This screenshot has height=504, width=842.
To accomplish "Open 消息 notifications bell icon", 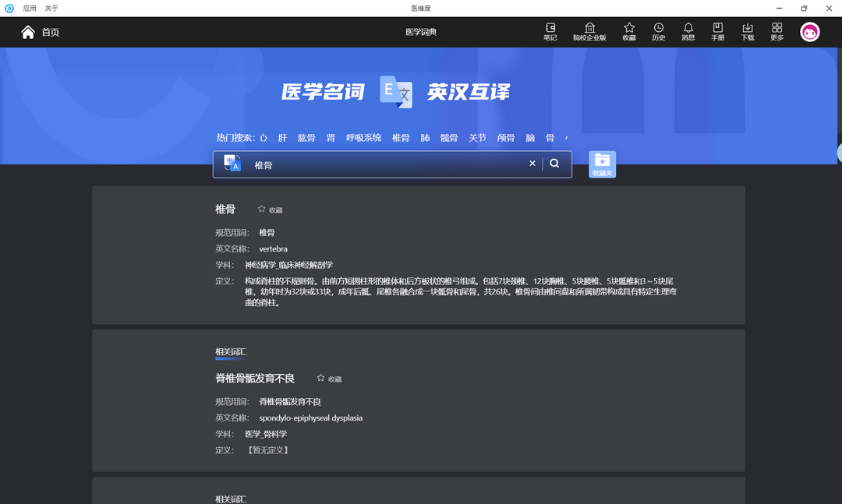I will pyautogui.click(x=688, y=32).
